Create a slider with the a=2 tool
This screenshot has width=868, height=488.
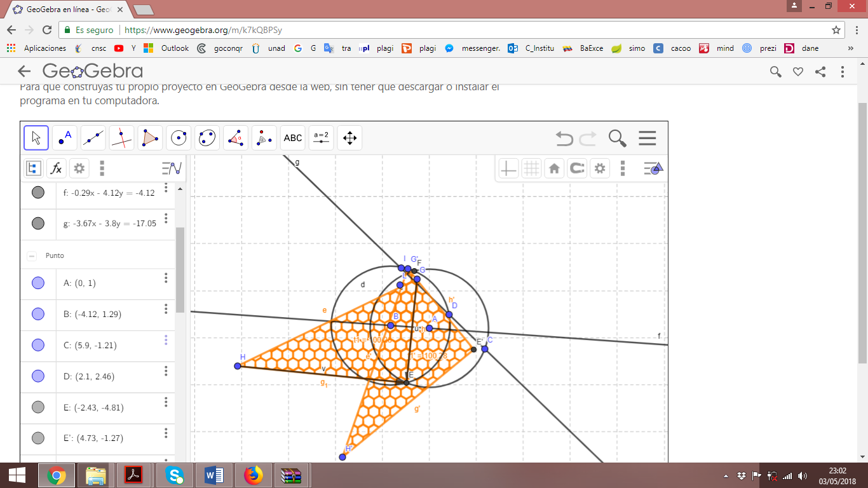point(321,137)
